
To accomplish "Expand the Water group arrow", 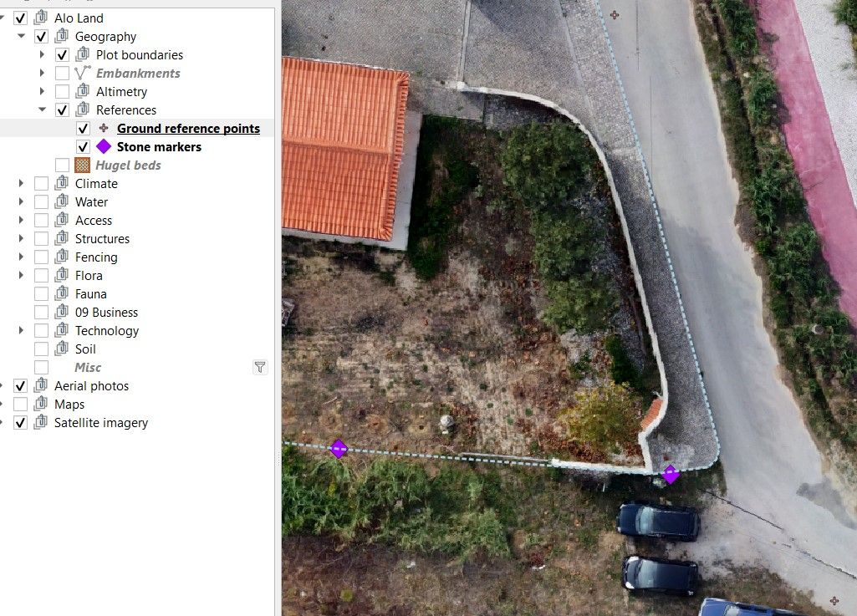I will [21, 201].
